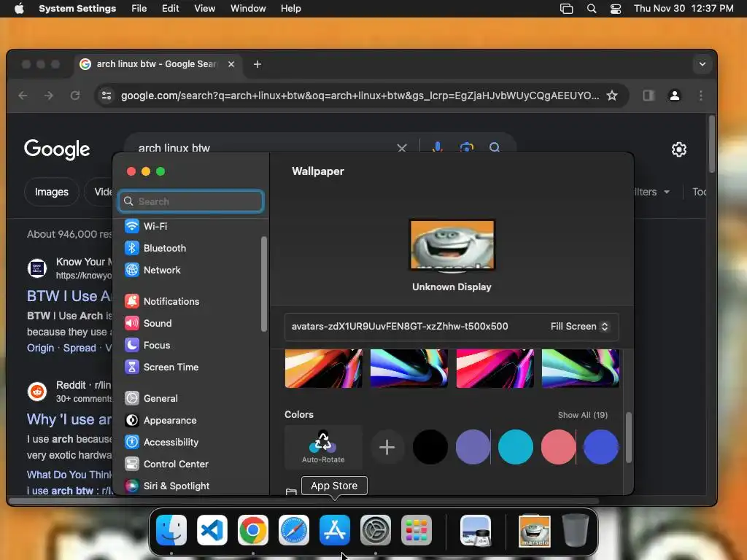This screenshot has width=747, height=560.
Task: Click the System Settings search field
Action: click(190, 201)
